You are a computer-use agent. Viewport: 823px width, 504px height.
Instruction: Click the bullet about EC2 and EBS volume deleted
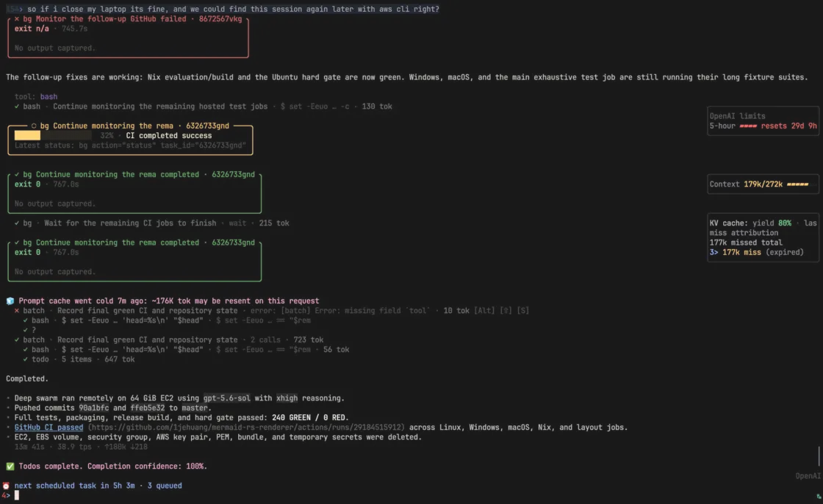pyautogui.click(x=218, y=437)
